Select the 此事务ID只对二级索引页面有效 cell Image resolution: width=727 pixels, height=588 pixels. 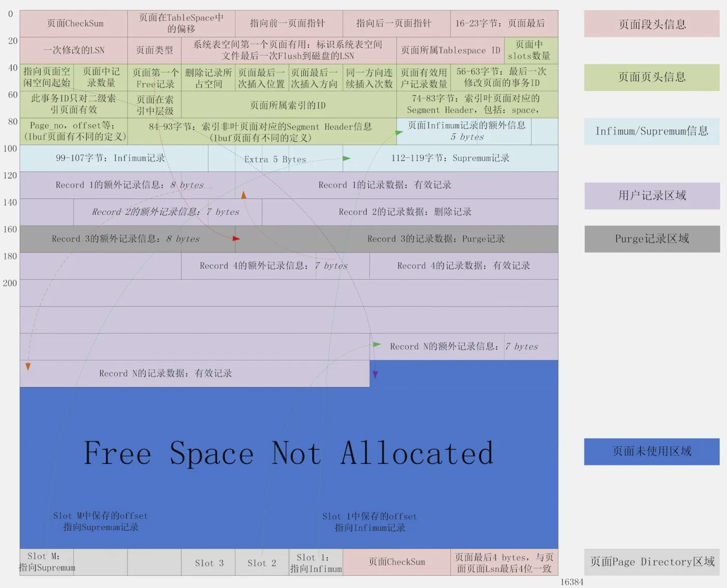click(x=74, y=104)
